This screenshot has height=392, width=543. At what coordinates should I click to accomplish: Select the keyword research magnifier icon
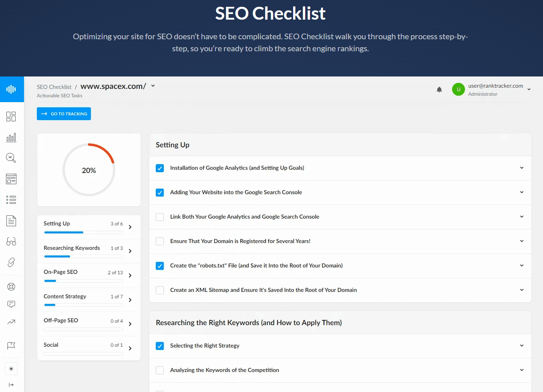coord(11,157)
